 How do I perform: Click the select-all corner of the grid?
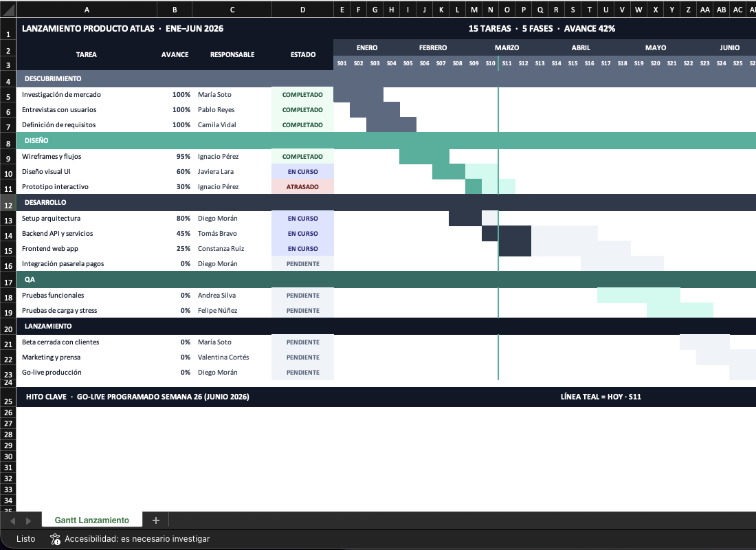pyautogui.click(x=8, y=10)
